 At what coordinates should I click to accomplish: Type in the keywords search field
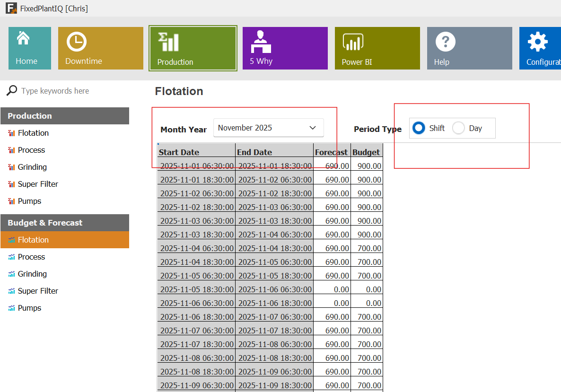(x=71, y=91)
